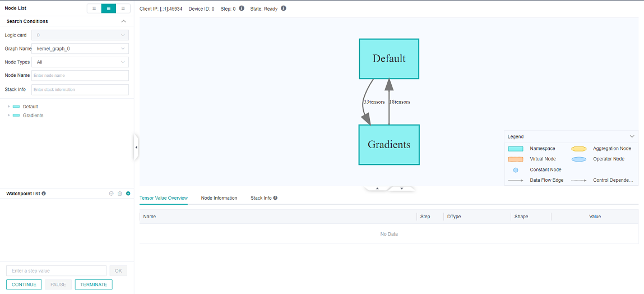The width and height of the screenshot is (644, 294).
Task: Collapse the Legend panel
Action: coord(632,136)
